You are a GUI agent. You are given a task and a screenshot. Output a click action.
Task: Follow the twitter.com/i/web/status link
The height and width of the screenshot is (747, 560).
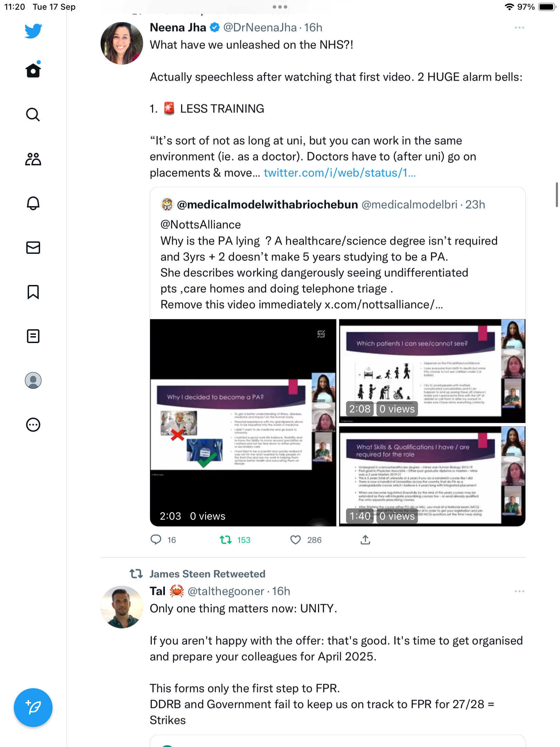tap(340, 173)
